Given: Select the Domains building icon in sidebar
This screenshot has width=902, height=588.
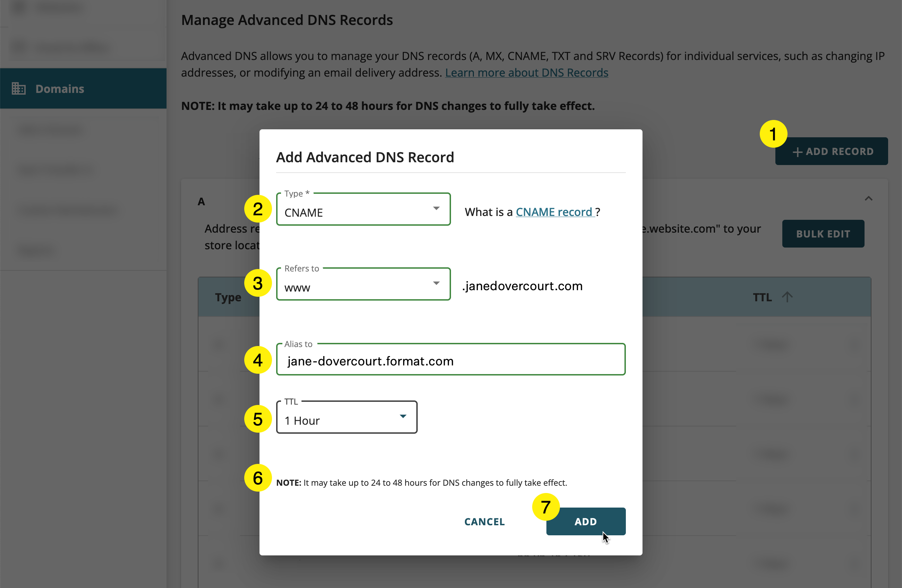Looking at the screenshot, I should point(19,88).
